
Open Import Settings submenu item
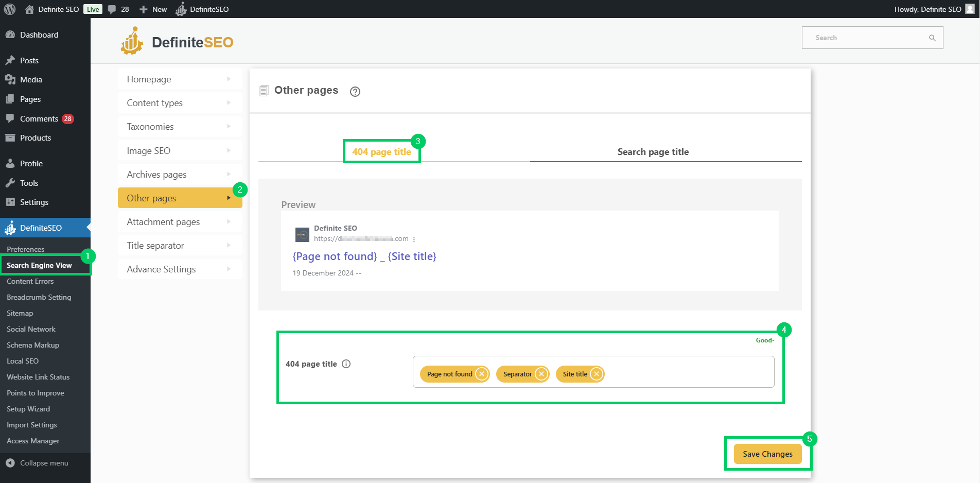tap(32, 425)
